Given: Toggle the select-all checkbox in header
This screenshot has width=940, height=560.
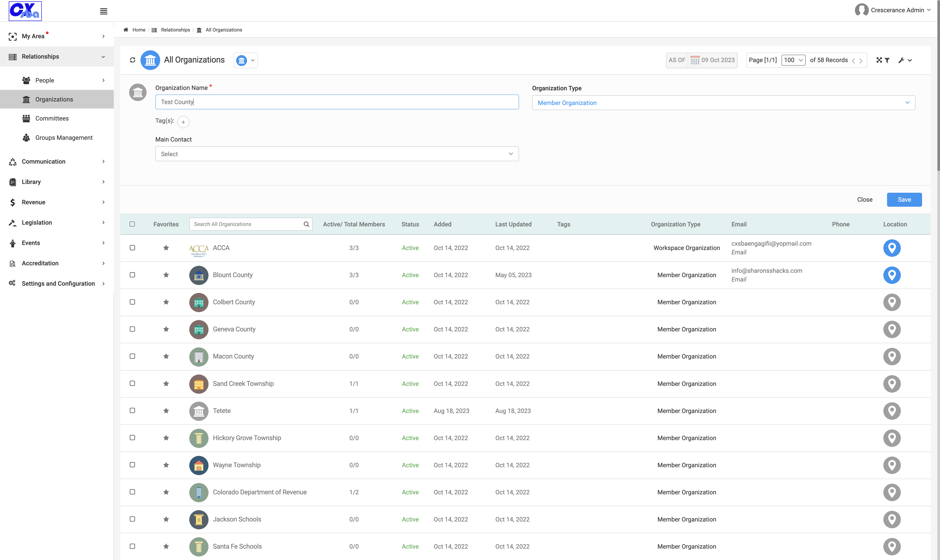Looking at the screenshot, I should pyautogui.click(x=132, y=224).
